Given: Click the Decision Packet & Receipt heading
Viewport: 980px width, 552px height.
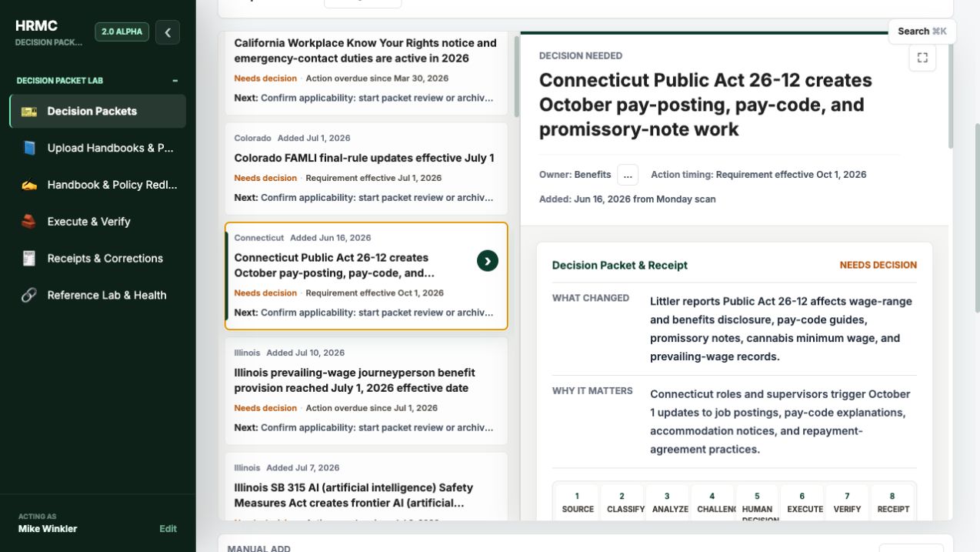Looking at the screenshot, I should (x=620, y=265).
